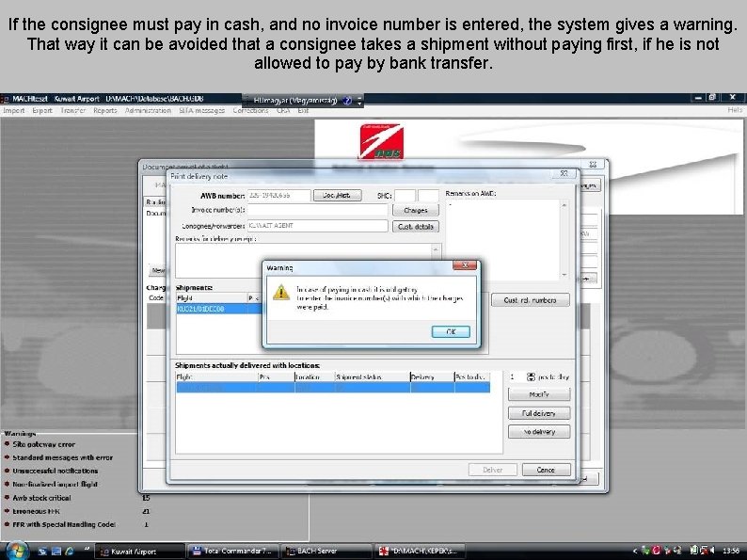Switch to BACH Server taskbar button
This screenshot has width=747, height=560.
(326, 552)
